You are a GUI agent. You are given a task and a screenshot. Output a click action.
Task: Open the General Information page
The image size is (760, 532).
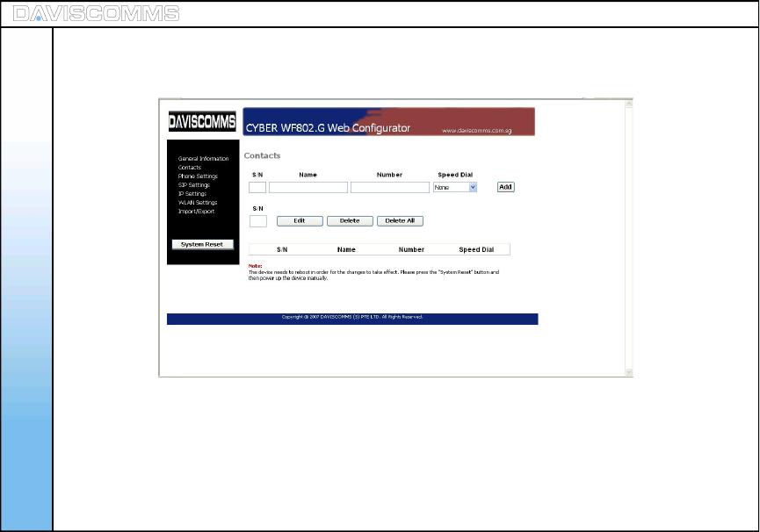pos(203,159)
